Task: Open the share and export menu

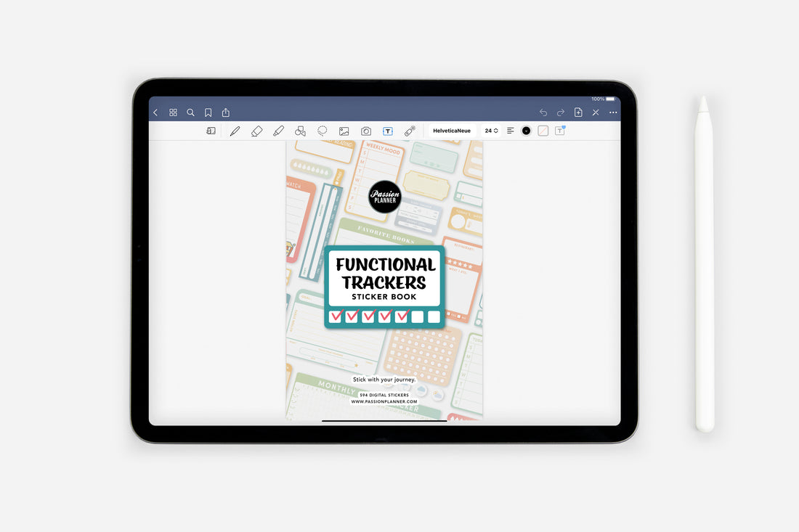Action: [x=226, y=112]
